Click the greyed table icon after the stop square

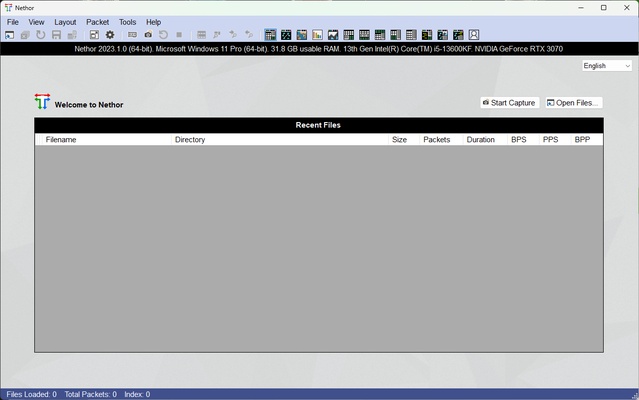[x=201, y=35]
